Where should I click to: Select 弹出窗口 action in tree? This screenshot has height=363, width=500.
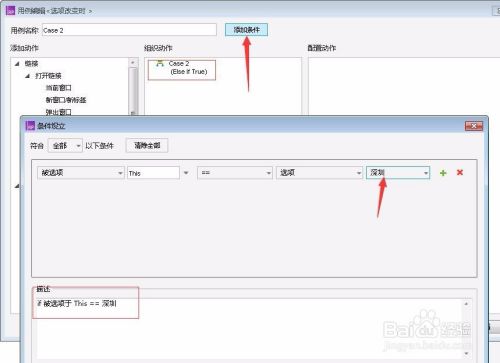tap(58, 112)
